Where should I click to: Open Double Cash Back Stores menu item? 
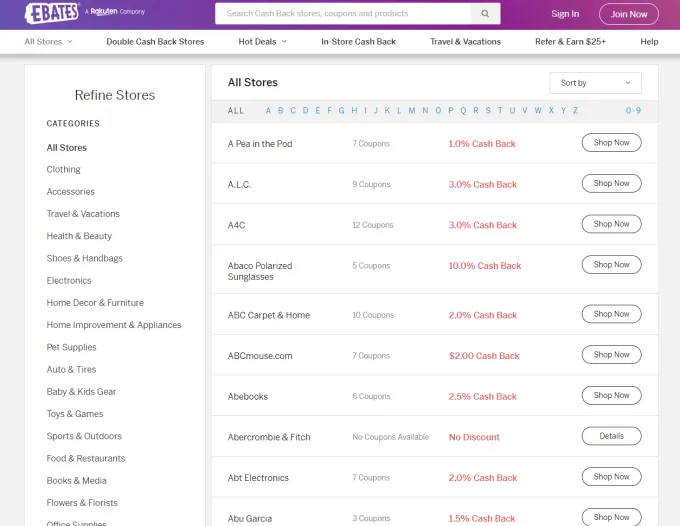tap(155, 42)
